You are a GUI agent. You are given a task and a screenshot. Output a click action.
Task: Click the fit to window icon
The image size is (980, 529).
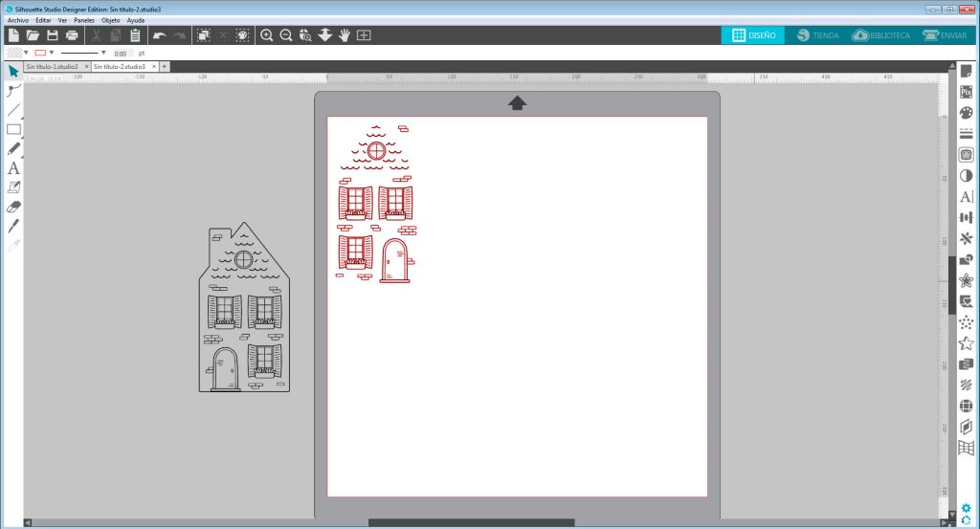pyautogui.click(x=364, y=35)
